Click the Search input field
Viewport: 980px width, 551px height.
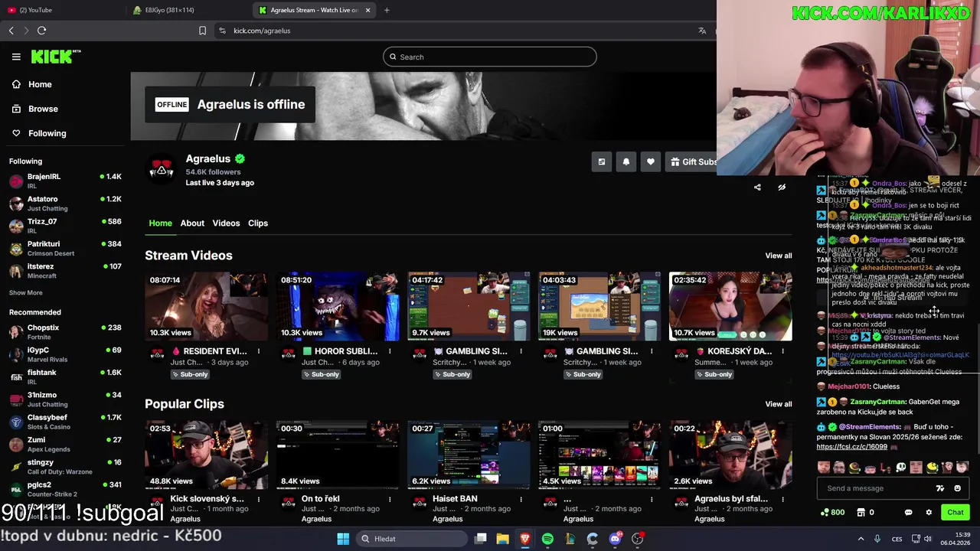point(490,57)
